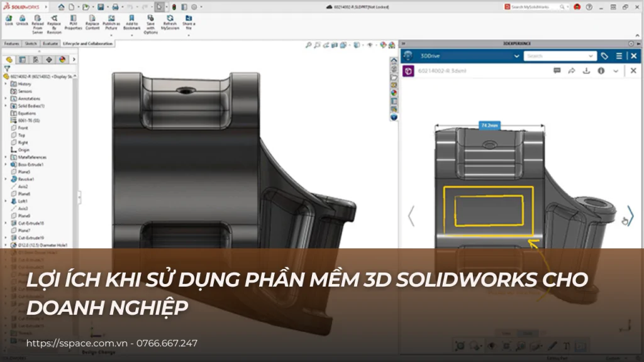Open the ConfigurationManager tab icon
This screenshot has width=644, height=362.
point(36,60)
